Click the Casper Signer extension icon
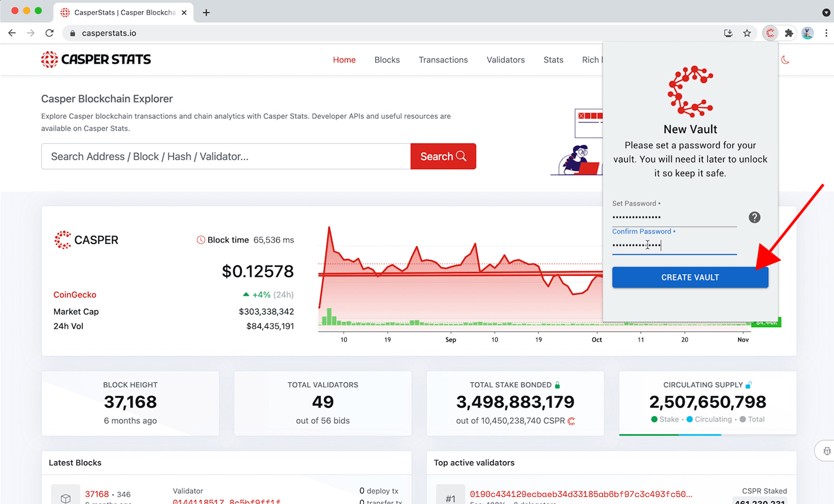This screenshot has width=834, height=504. (x=770, y=33)
